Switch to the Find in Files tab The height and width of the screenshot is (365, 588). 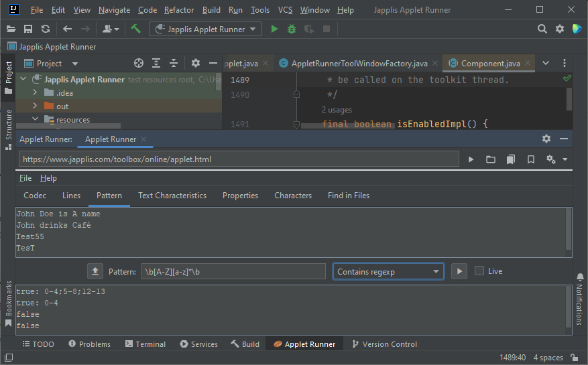pyautogui.click(x=349, y=196)
